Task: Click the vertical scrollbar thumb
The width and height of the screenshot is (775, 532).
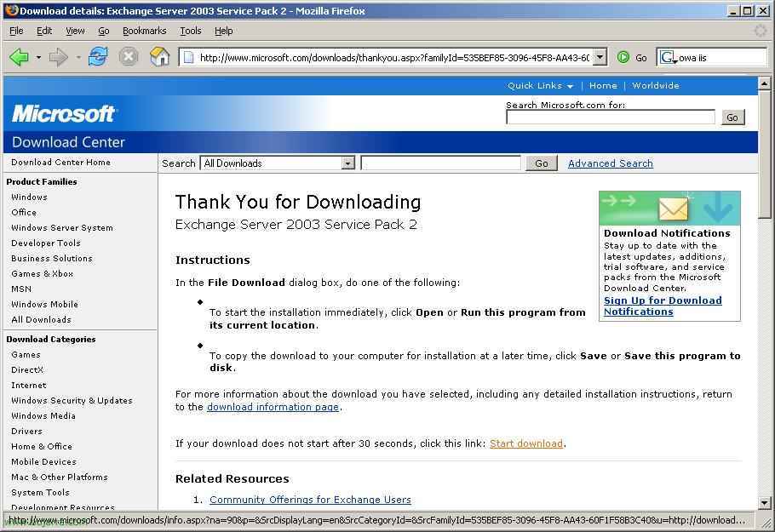Action: point(764,153)
